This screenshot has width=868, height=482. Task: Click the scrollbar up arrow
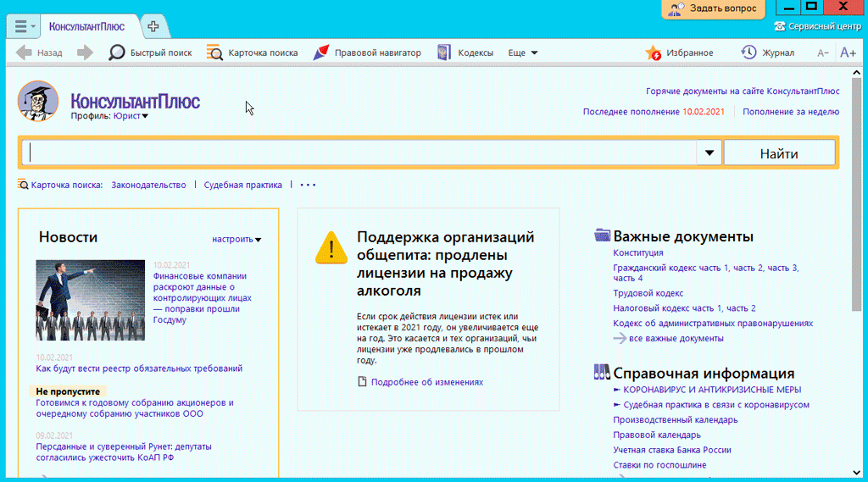coord(856,72)
